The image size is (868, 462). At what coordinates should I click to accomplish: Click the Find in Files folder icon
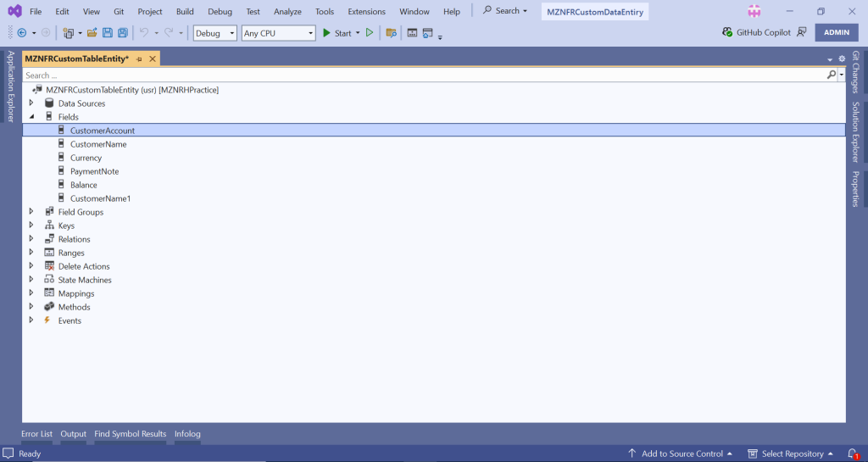(x=391, y=33)
